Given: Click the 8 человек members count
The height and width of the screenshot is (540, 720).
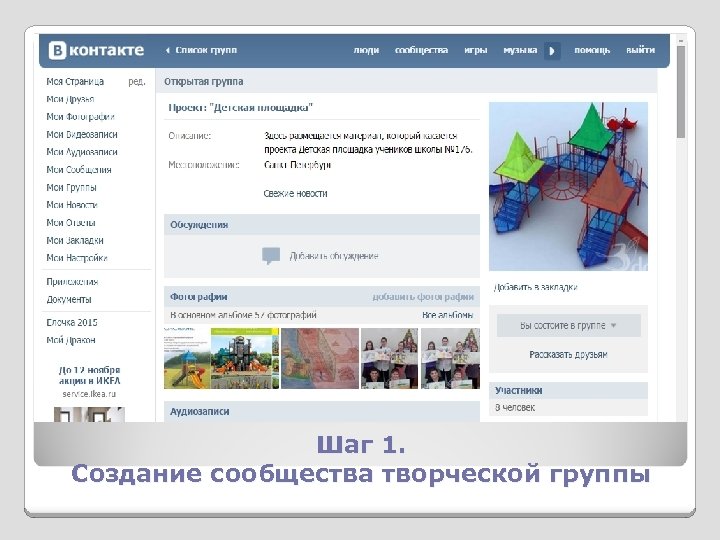Looking at the screenshot, I should click(x=515, y=408).
